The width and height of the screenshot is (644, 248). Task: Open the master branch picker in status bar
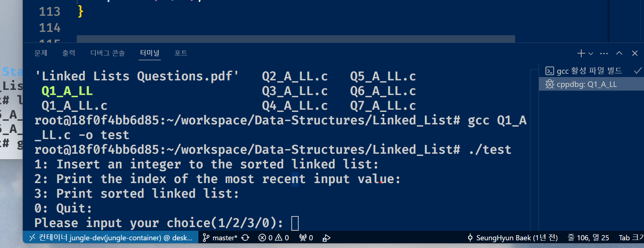220,238
